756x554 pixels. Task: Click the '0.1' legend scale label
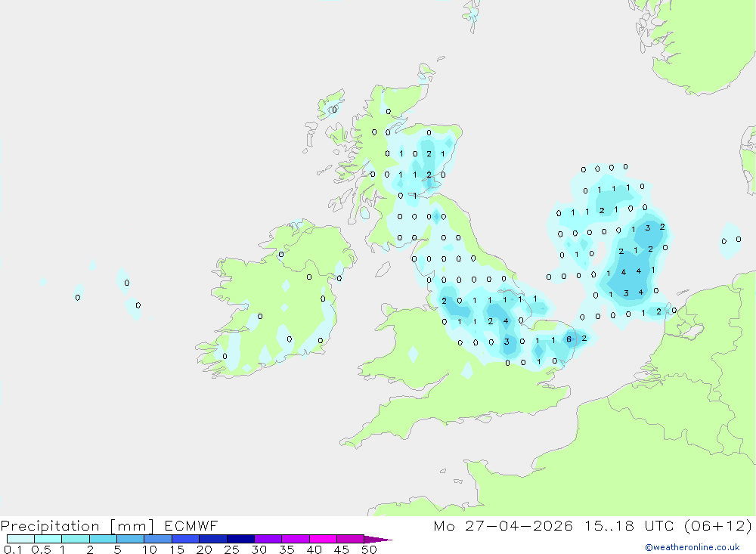[x=13, y=549]
